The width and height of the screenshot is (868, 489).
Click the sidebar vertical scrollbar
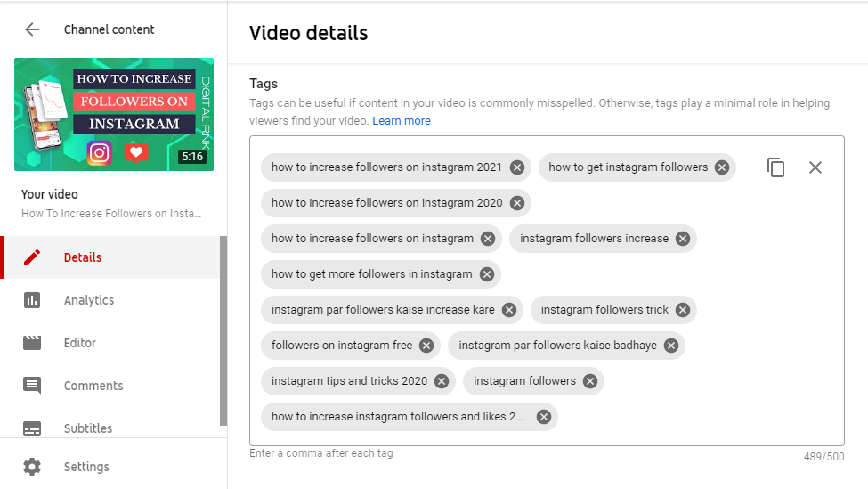[223, 330]
